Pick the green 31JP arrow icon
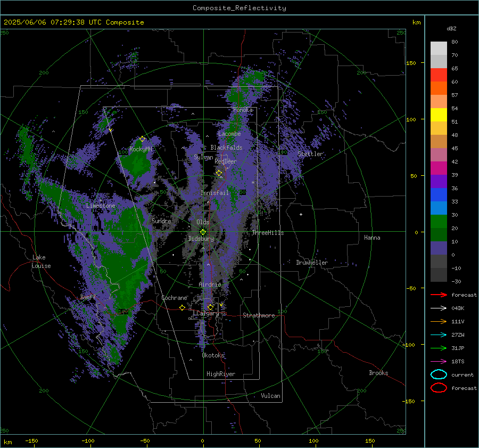The width and height of the screenshot is (479, 448). click(x=439, y=348)
